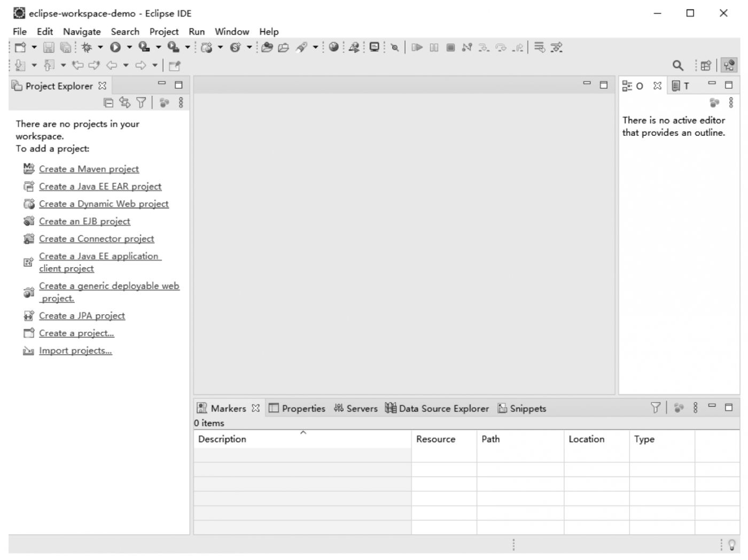Switch to the Properties tab
748x560 pixels.
pyautogui.click(x=297, y=408)
